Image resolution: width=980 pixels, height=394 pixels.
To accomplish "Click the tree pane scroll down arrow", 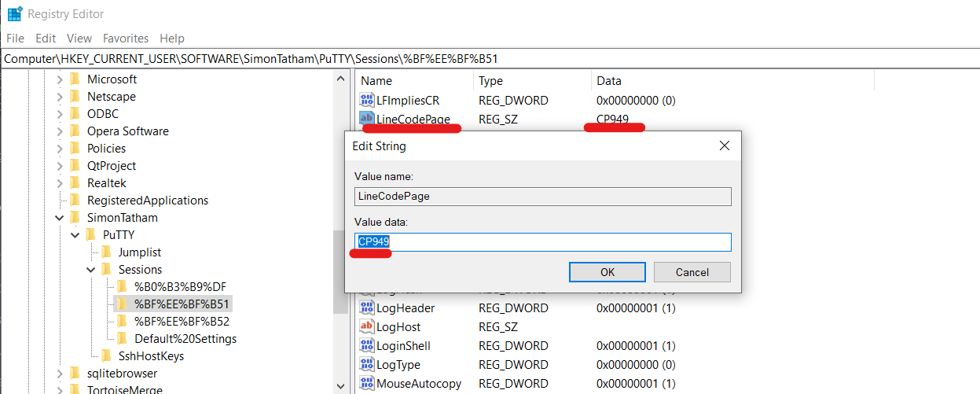I will pyautogui.click(x=340, y=386).
